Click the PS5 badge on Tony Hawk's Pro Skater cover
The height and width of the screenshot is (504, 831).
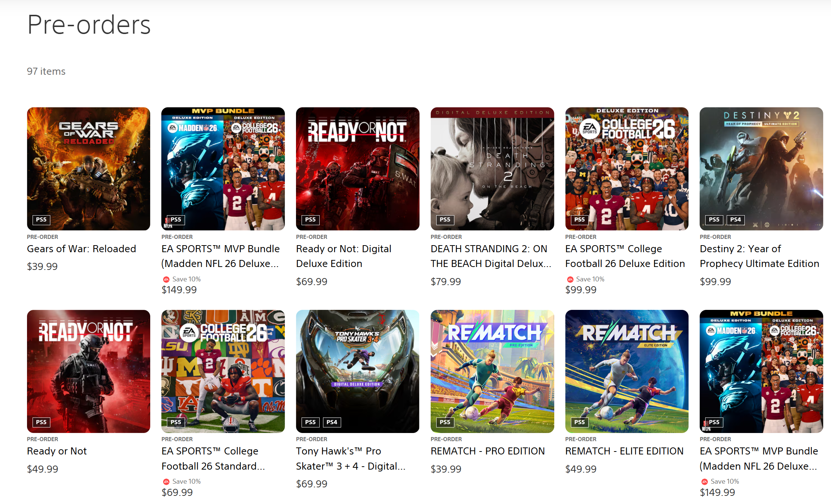pos(310,422)
